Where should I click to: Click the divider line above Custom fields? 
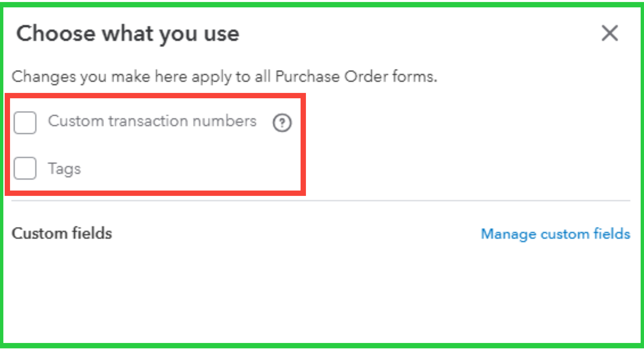pos(321,201)
